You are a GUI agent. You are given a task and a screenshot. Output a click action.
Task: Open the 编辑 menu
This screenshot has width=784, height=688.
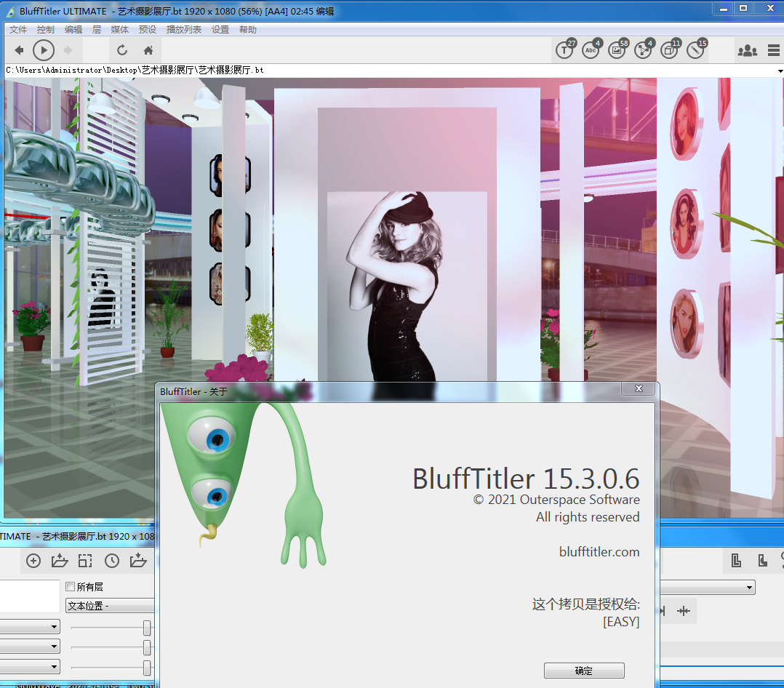coord(73,30)
